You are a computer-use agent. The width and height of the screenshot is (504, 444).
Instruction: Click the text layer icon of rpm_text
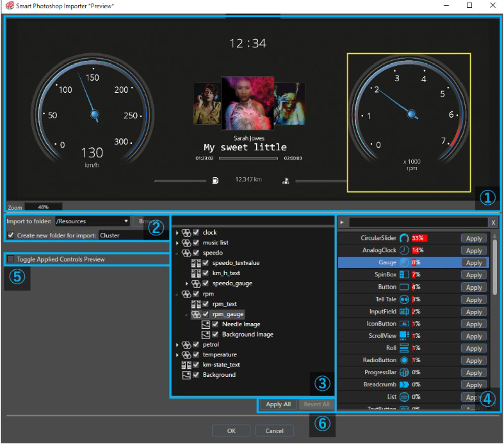196,304
